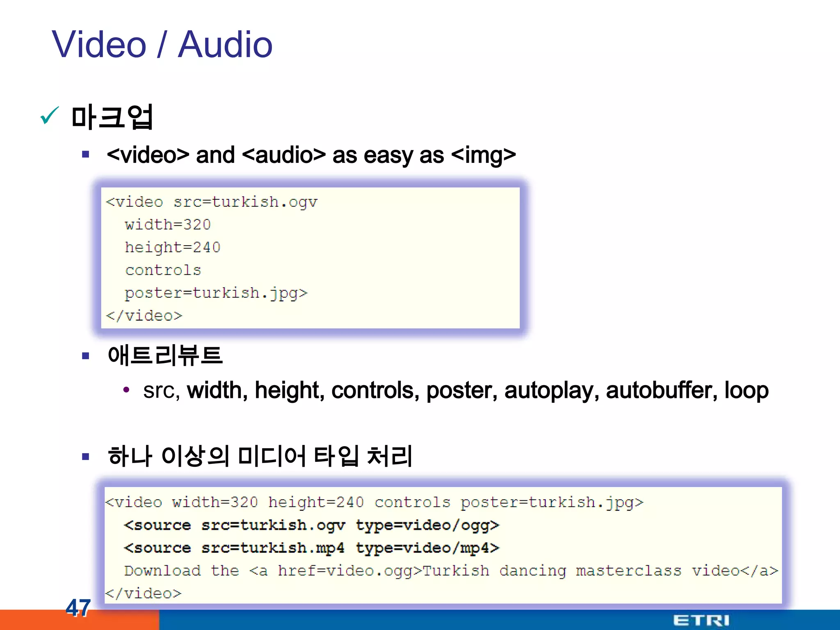Click the closing '</video>' tag in second code box
840x630 pixels.
[x=143, y=593]
